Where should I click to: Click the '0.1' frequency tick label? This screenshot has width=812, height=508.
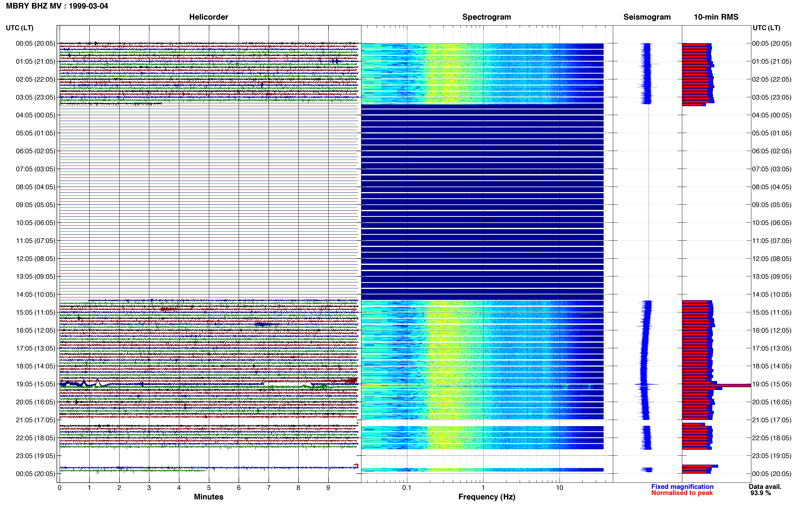pyautogui.click(x=407, y=487)
